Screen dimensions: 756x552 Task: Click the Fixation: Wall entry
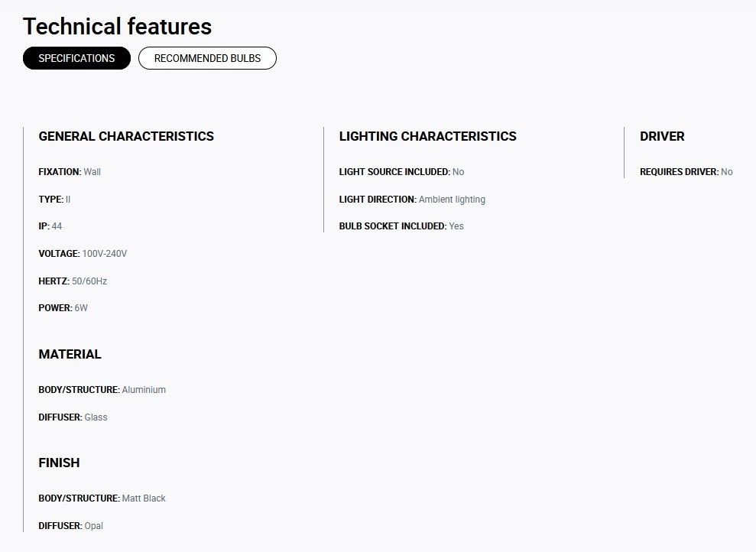click(x=70, y=172)
